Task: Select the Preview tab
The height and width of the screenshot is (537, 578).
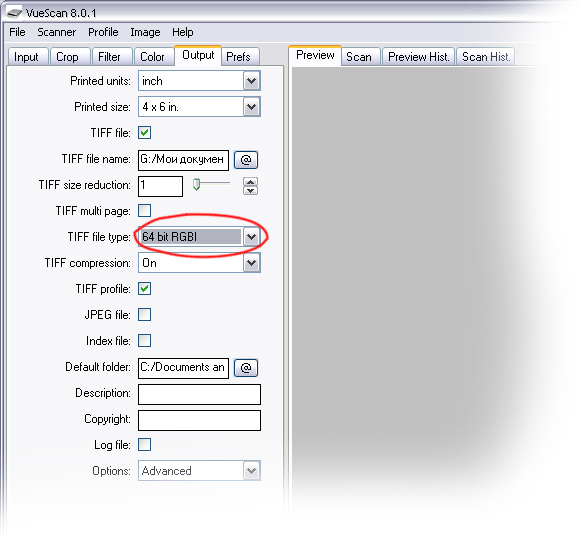Action: (315, 55)
